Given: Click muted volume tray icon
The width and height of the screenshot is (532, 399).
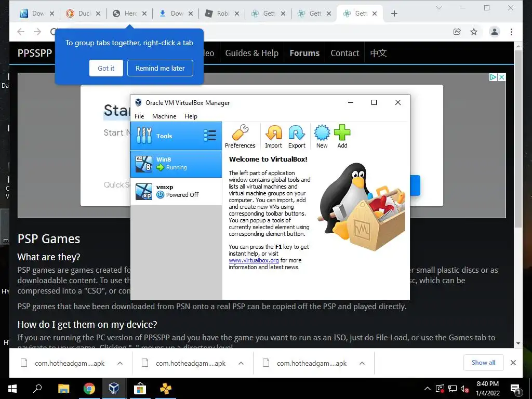Looking at the screenshot, I should click(465, 389).
